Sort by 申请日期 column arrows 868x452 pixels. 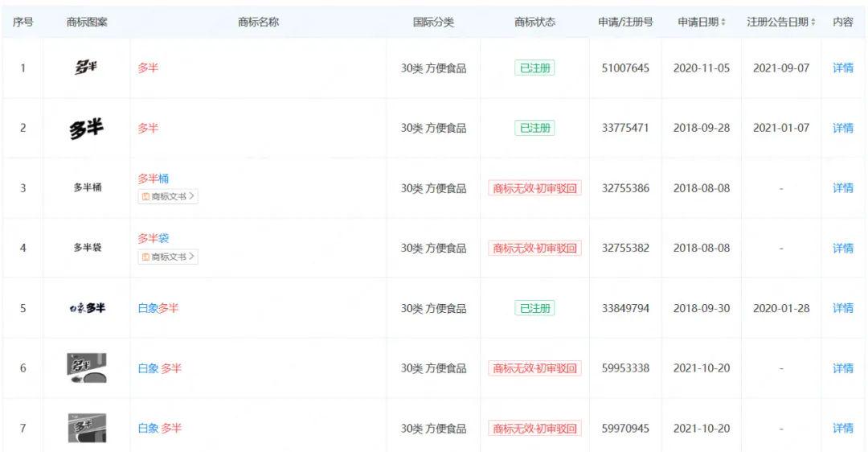click(723, 23)
